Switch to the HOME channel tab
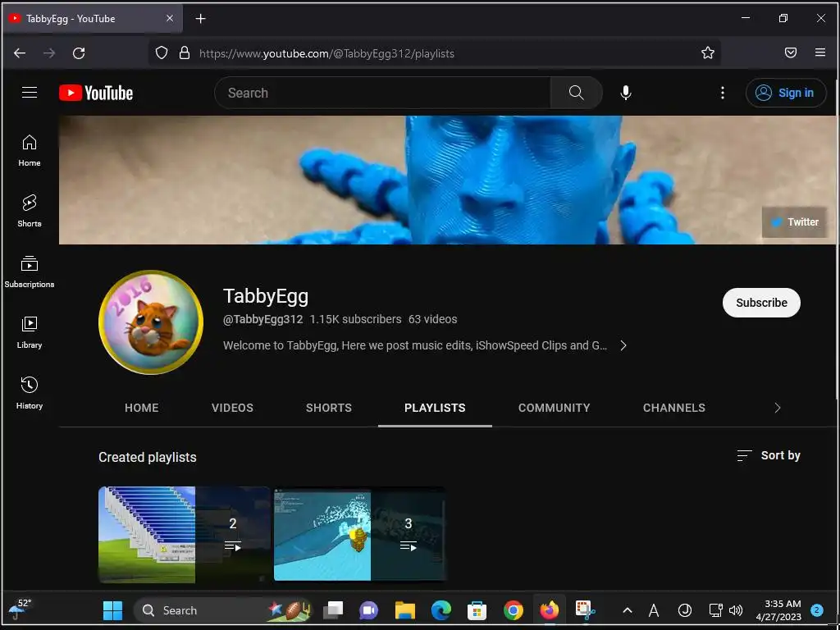Viewport: 840px width, 630px height. tap(141, 408)
